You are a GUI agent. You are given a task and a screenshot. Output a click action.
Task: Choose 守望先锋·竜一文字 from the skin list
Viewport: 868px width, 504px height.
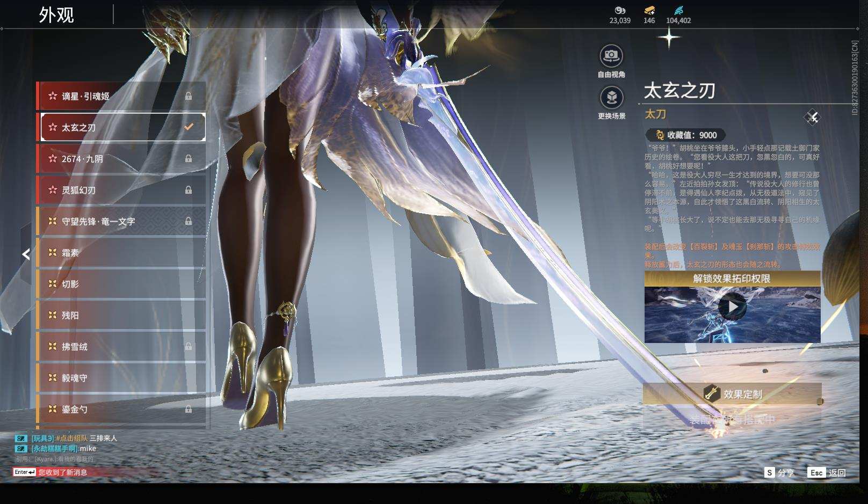pos(121,221)
